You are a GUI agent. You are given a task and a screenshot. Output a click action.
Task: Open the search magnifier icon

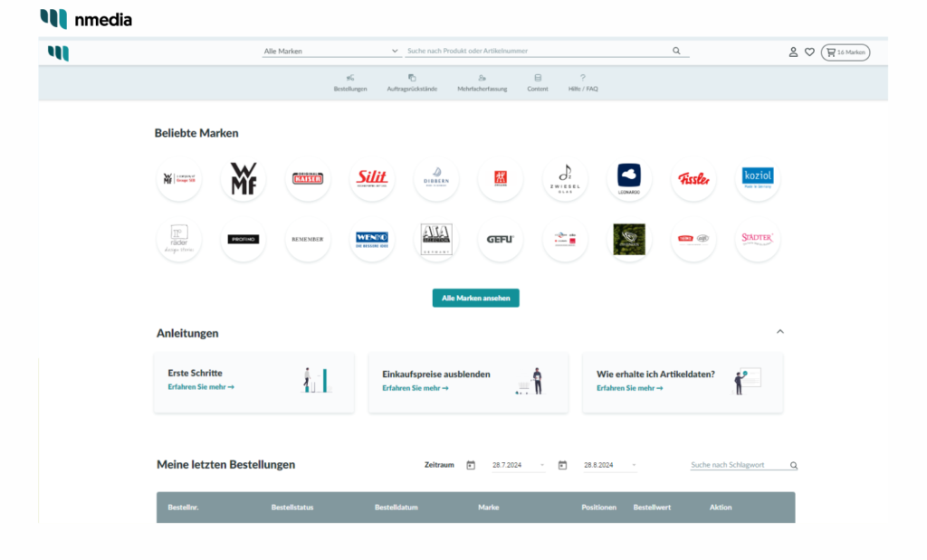pos(675,51)
